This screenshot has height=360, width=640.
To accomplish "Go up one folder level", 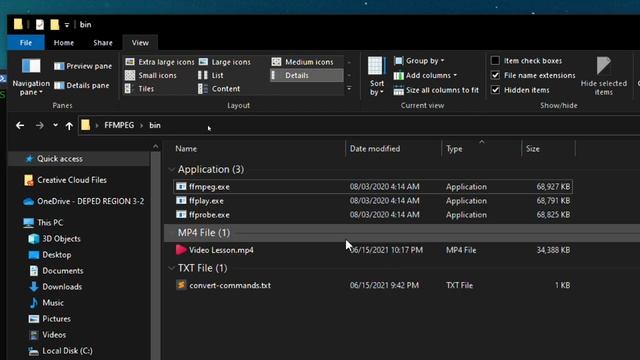I will [69, 126].
